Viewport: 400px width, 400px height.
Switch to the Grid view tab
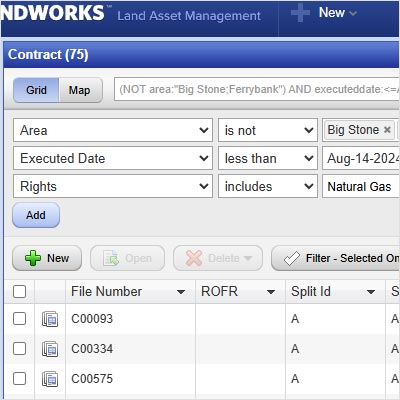click(x=36, y=90)
